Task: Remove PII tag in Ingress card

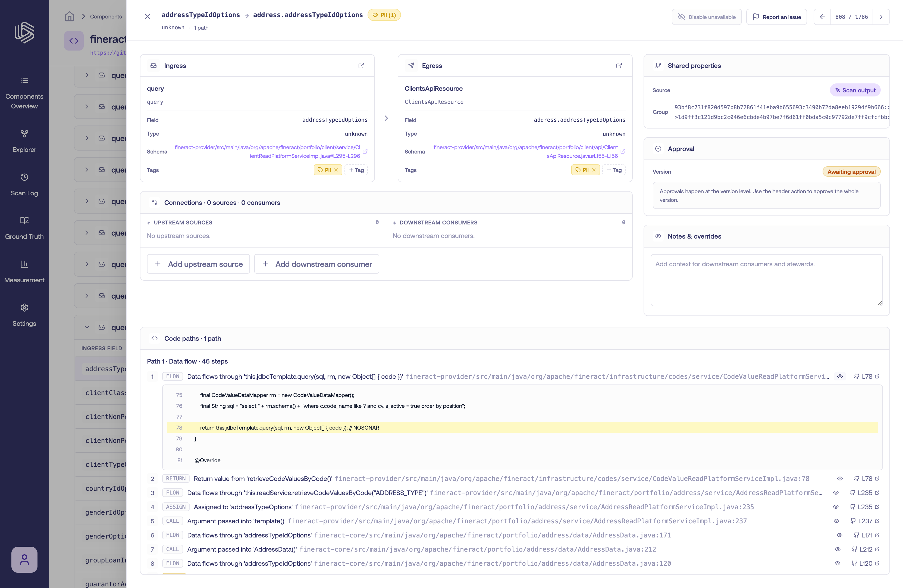Action: click(336, 170)
